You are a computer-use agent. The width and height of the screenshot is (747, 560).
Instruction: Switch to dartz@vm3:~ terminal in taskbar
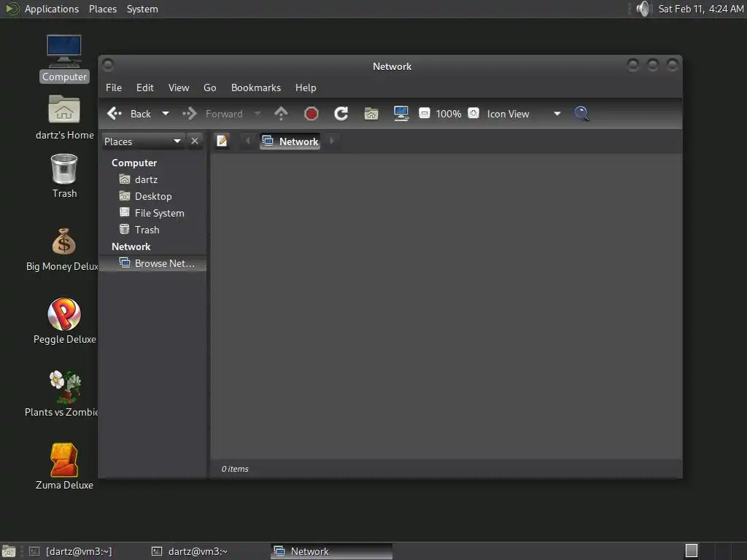tap(190, 551)
